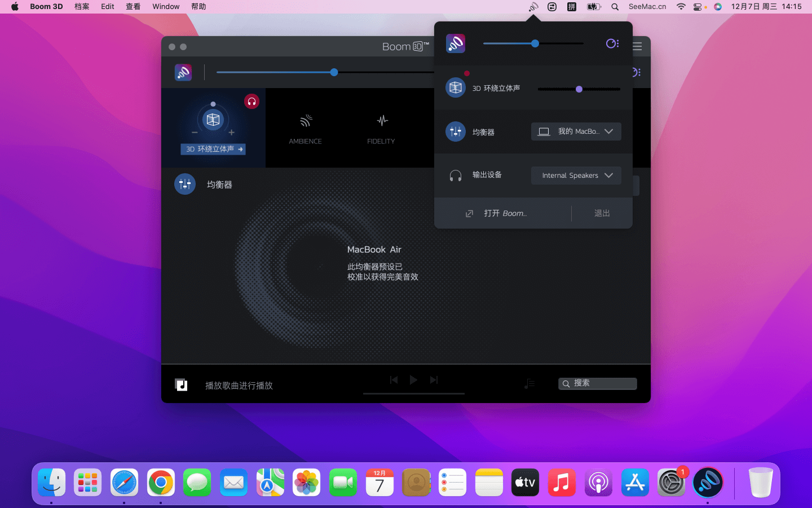
Task: Open the hamburger menu in Boom window
Action: (638, 47)
